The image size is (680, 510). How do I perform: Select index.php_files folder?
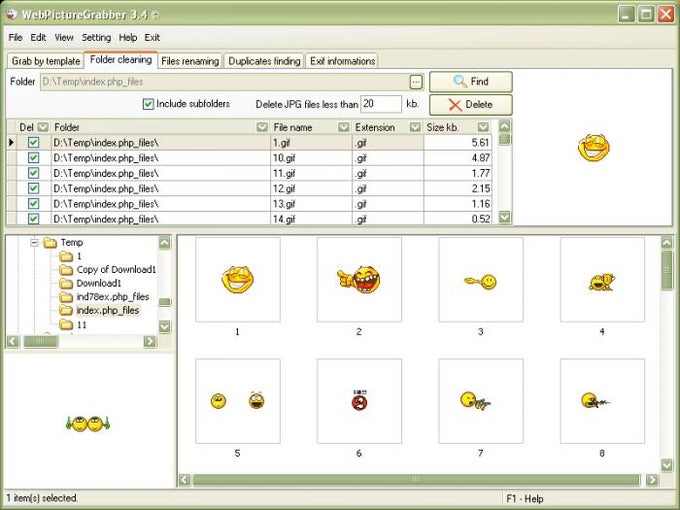tap(108, 311)
